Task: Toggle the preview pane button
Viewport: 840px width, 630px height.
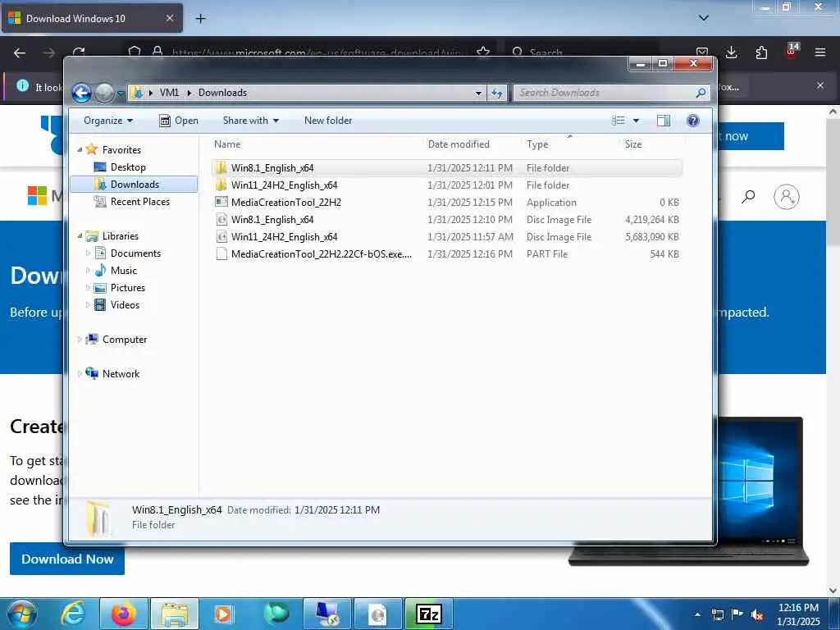Action: [663, 121]
